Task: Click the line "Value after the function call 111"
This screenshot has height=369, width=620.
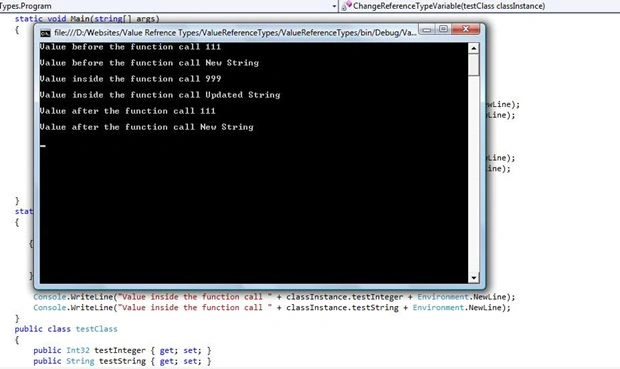Action: (127, 111)
